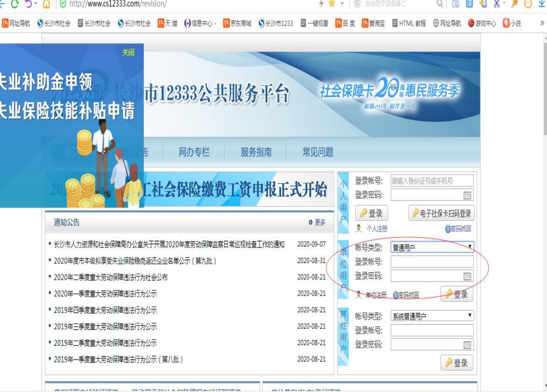
Task: Open the 京东商城 bookmark
Action: pyautogui.click(x=237, y=23)
